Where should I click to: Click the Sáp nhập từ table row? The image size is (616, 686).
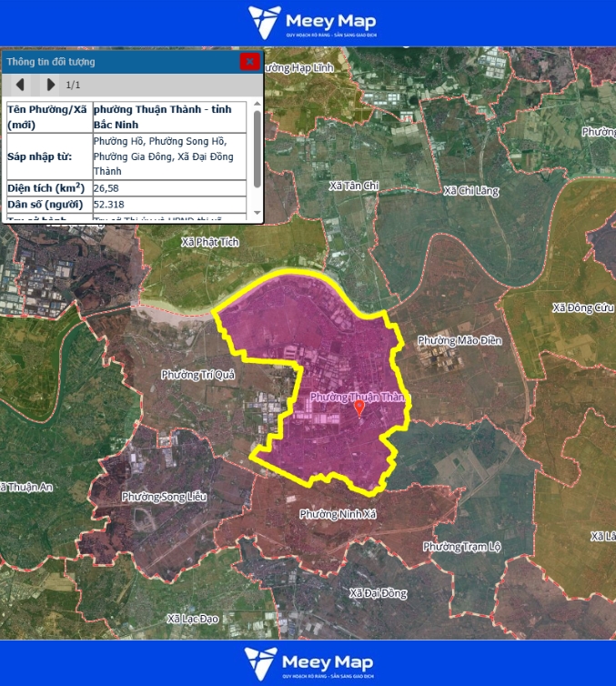pyautogui.click(x=126, y=156)
